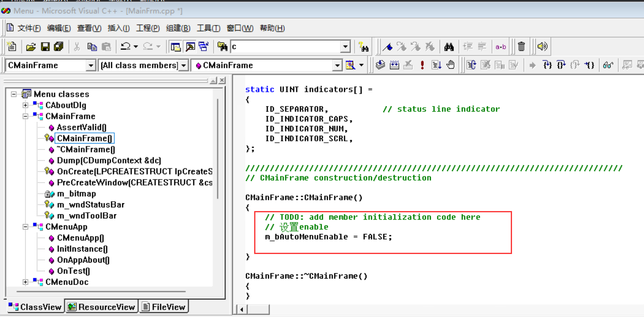Save the current file
The height and width of the screenshot is (317, 644).
[45, 47]
